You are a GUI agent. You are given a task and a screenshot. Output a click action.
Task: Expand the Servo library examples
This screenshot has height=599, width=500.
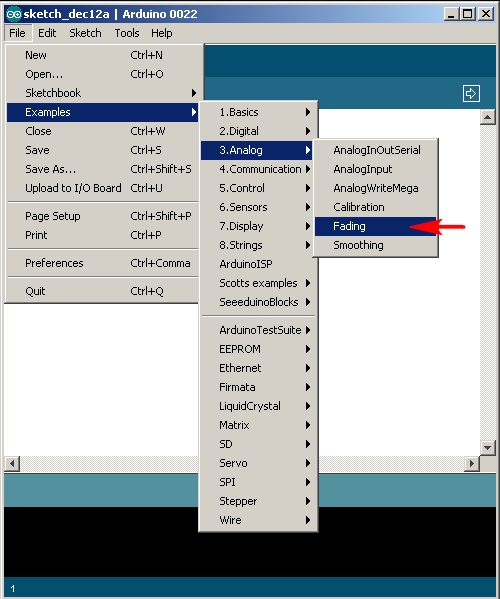pos(258,463)
